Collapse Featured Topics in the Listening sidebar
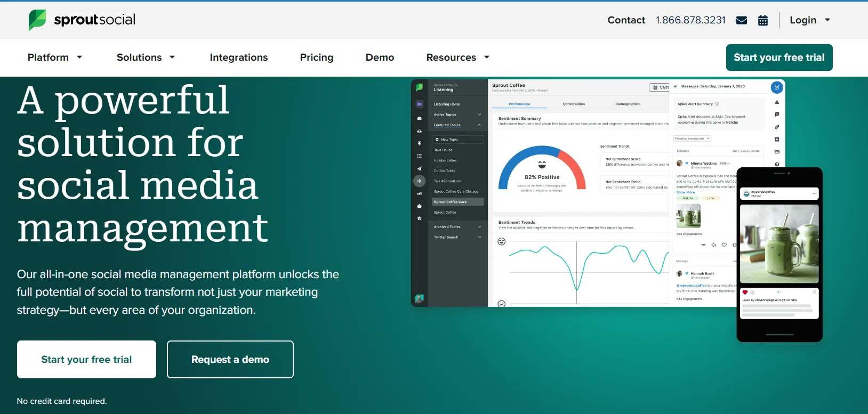This screenshot has width=868, height=414. click(x=458, y=125)
